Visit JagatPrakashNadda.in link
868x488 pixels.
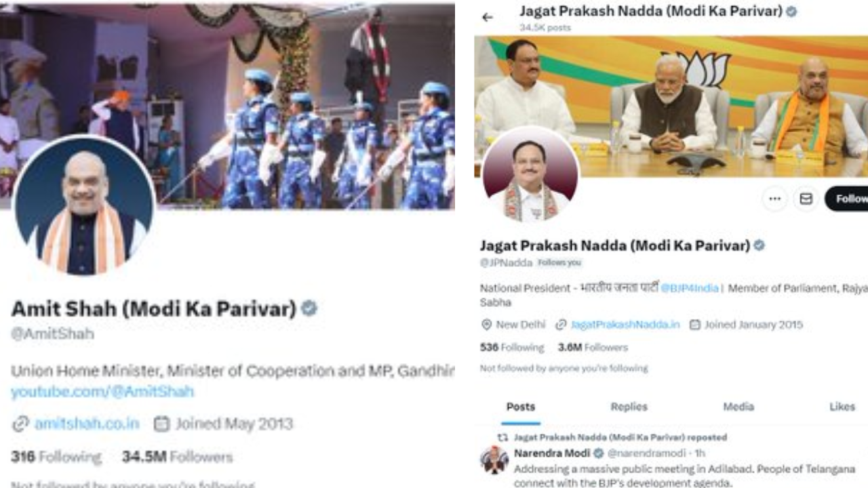(x=625, y=325)
